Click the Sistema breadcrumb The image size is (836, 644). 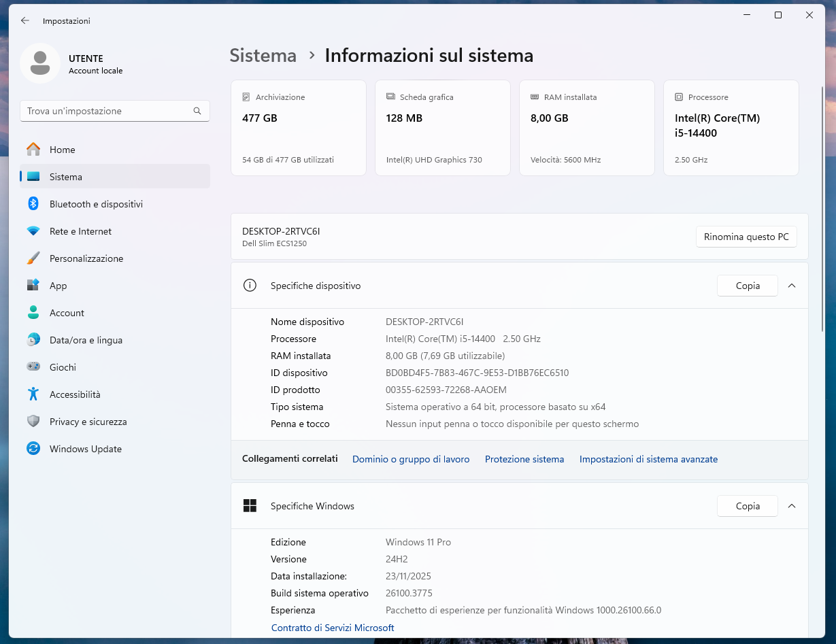click(263, 56)
